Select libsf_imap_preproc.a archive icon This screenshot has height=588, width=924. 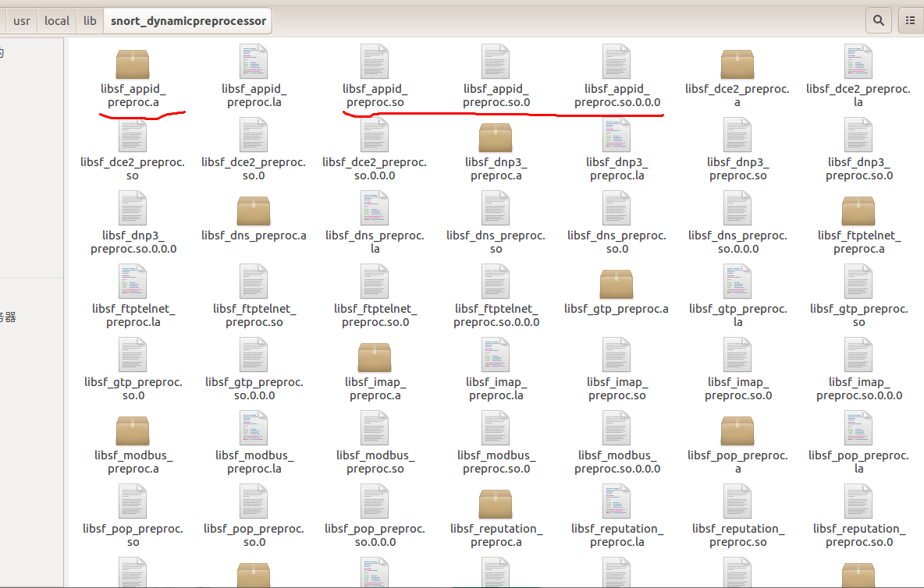[x=375, y=357]
